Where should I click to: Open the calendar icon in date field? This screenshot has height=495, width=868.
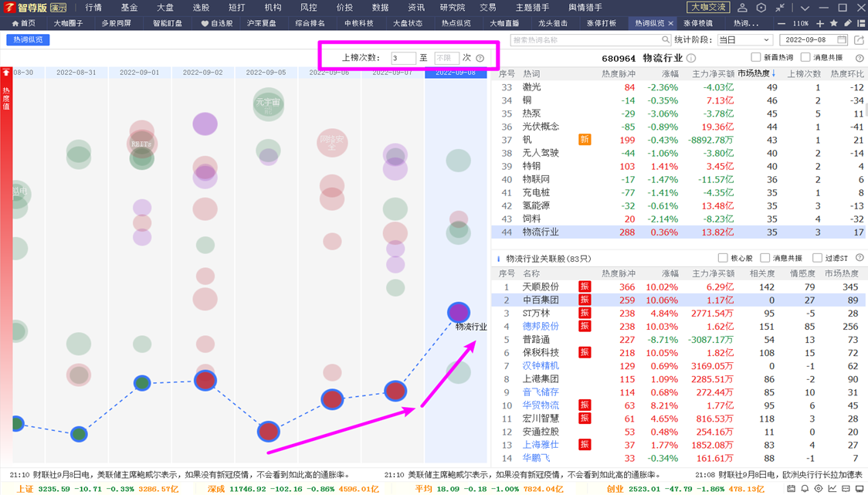[842, 40]
